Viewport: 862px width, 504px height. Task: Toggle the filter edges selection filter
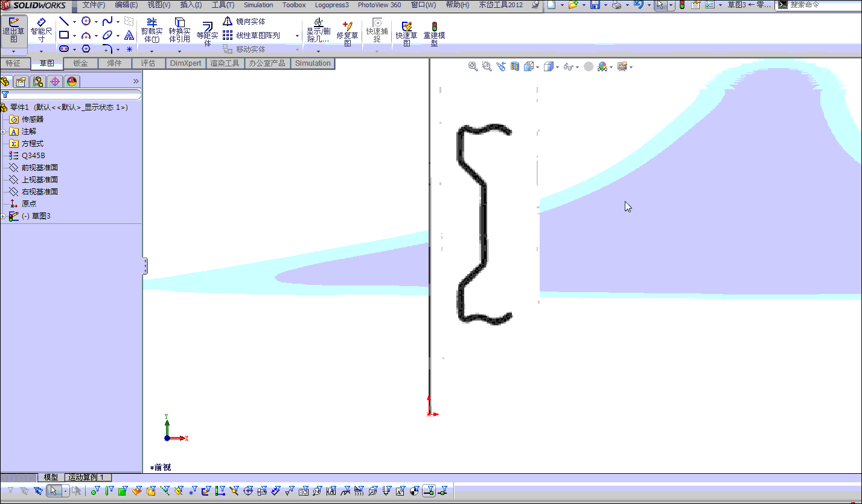109,491
